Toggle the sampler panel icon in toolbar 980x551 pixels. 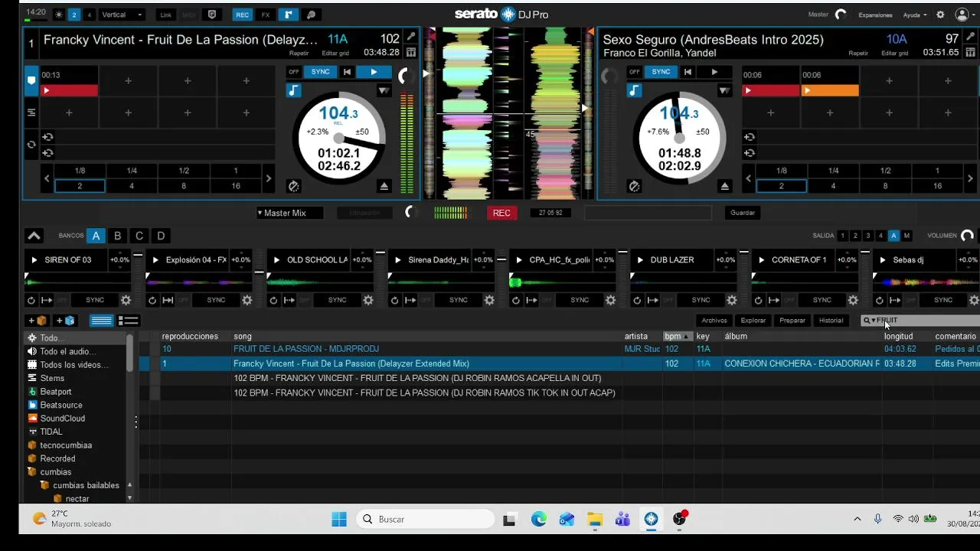coord(289,15)
